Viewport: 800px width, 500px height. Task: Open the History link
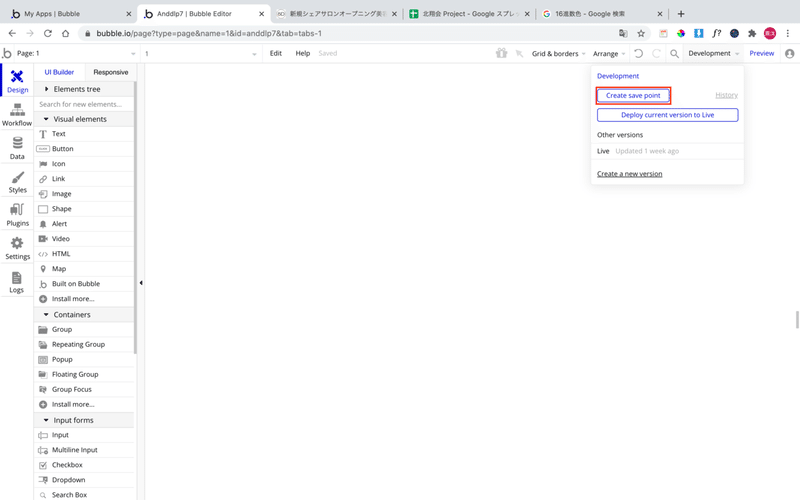[727, 95]
